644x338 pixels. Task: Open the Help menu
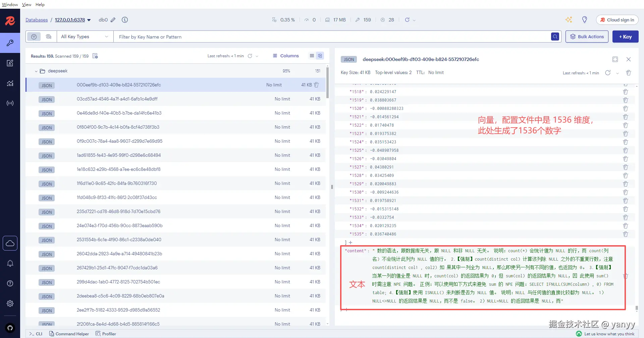(x=40, y=4)
